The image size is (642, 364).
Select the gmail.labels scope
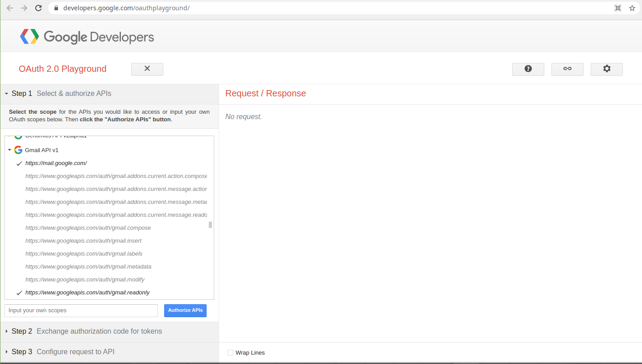(84, 254)
